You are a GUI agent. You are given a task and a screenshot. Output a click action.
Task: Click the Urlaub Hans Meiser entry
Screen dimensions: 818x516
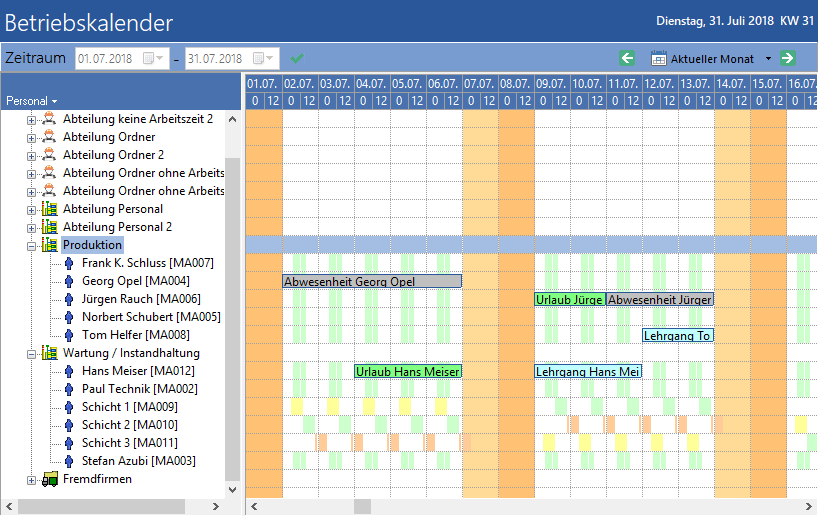pyautogui.click(x=408, y=371)
